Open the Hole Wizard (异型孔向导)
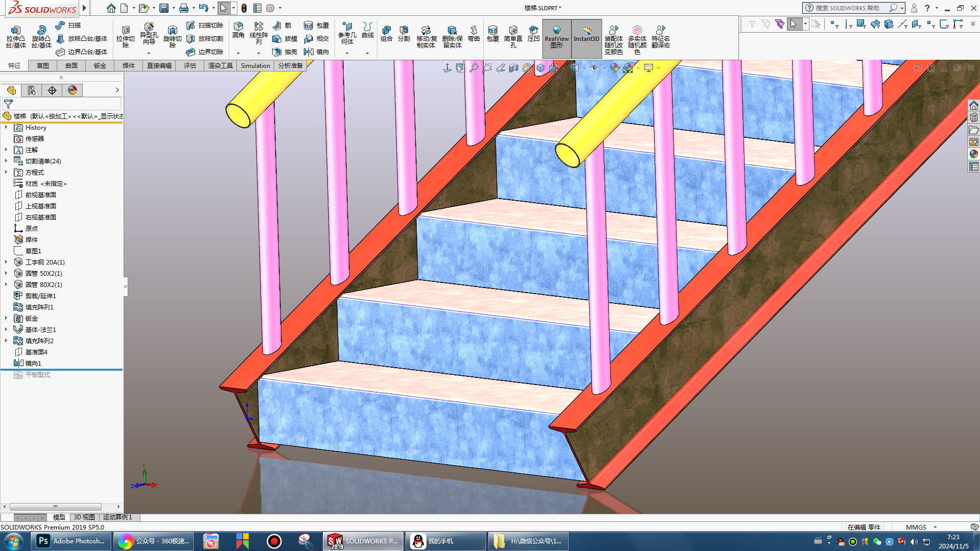Image resolution: width=980 pixels, height=551 pixels. pos(149,34)
